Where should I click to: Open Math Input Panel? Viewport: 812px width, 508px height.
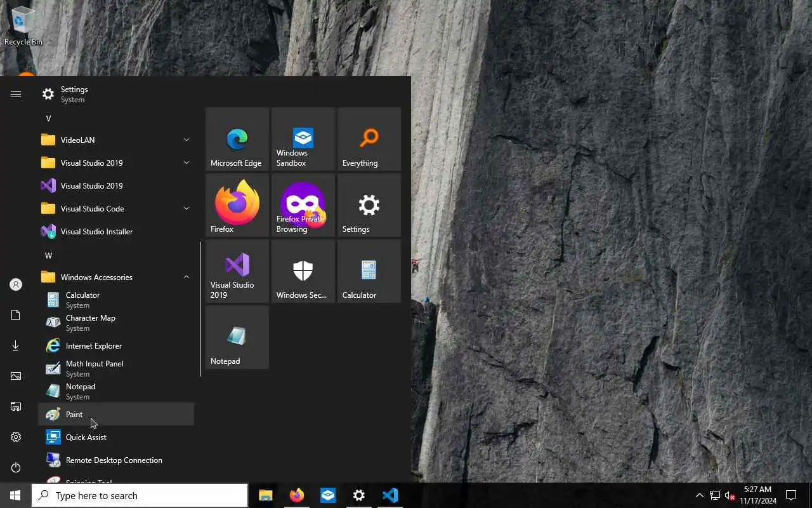116,368
